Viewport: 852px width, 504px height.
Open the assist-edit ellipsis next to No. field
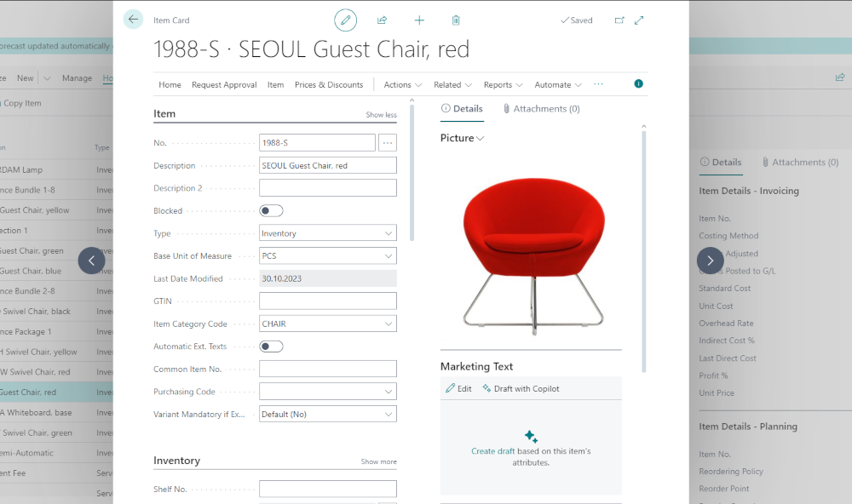pos(388,142)
